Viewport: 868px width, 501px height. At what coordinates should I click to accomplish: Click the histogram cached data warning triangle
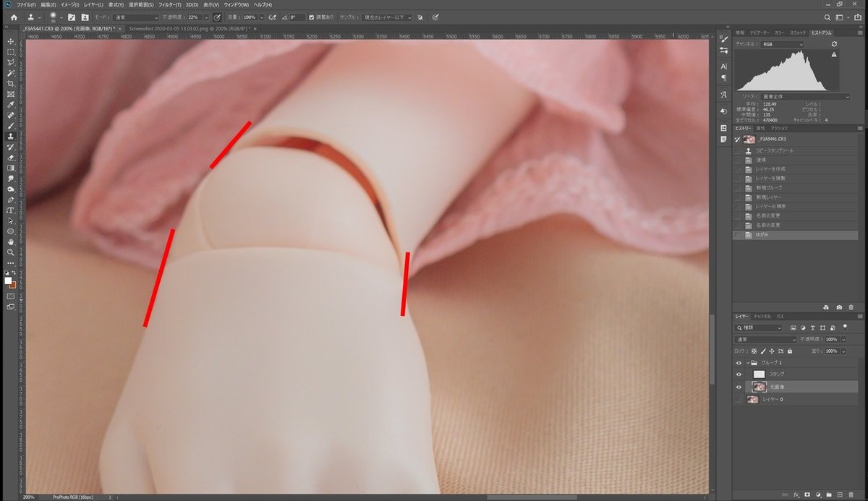pyautogui.click(x=834, y=54)
